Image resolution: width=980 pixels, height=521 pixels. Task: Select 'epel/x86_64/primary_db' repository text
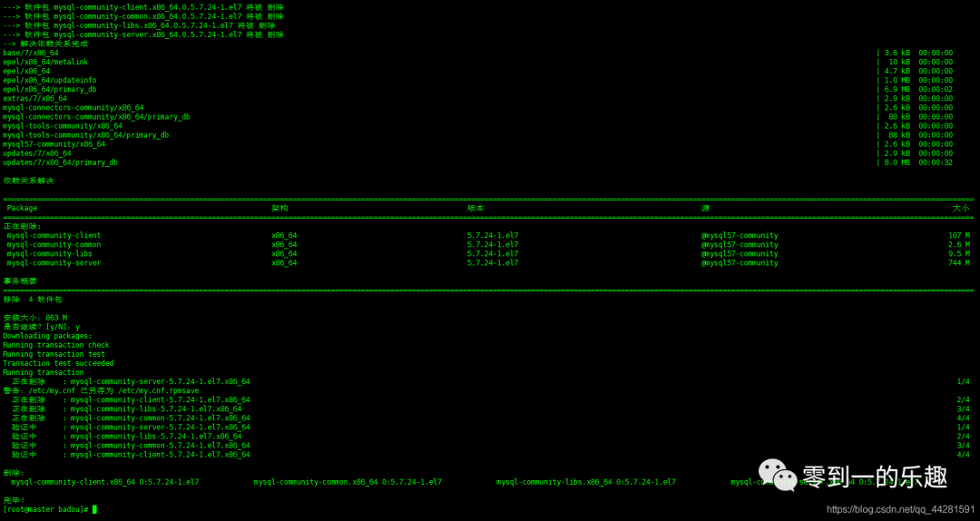(x=49, y=90)
